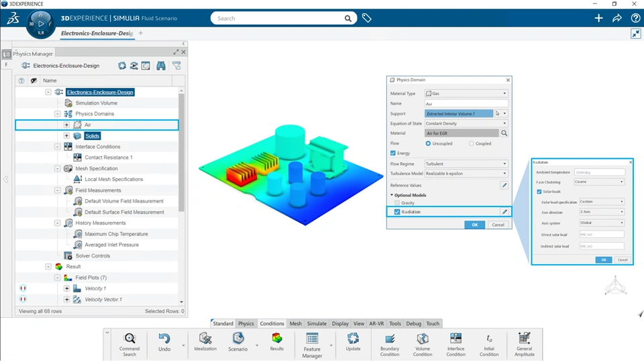Image resolution: width=644 pixels, height=362 pixels.
Task: Open Command Search tool
Action: 129,344
